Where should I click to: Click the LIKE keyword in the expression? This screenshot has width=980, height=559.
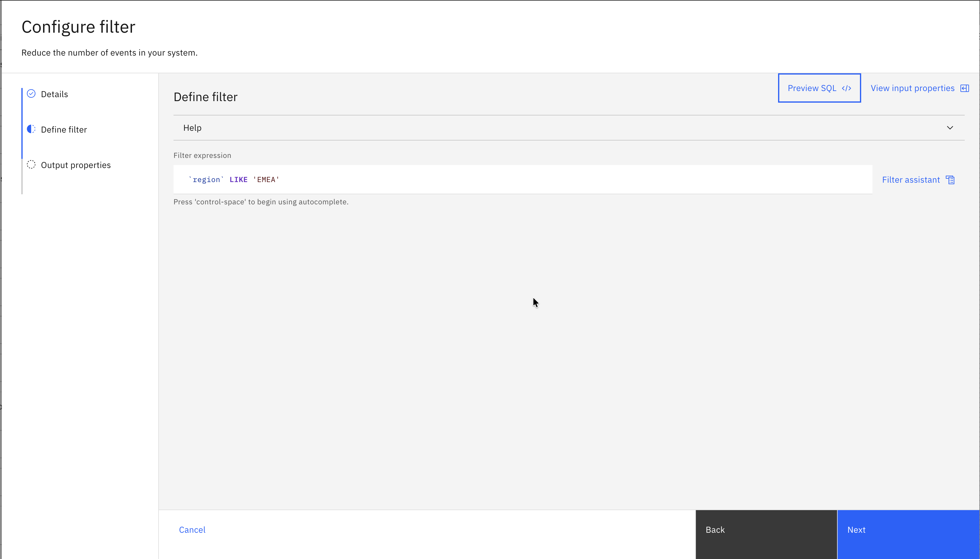tap(238, 179)
